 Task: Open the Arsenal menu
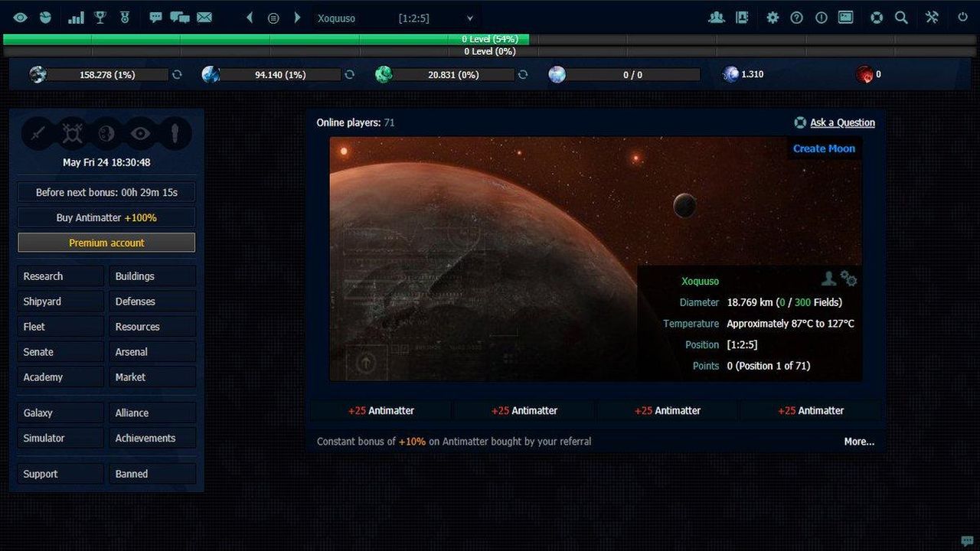152,352
